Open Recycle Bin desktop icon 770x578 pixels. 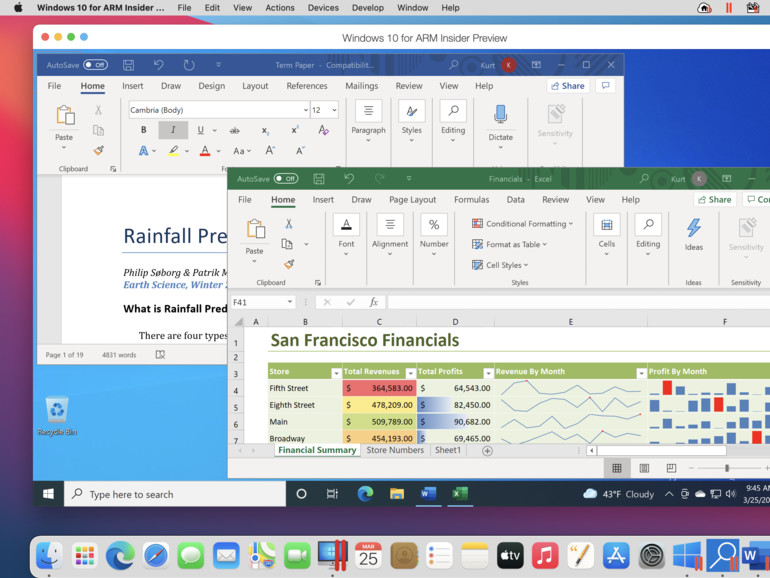[57, 416]
